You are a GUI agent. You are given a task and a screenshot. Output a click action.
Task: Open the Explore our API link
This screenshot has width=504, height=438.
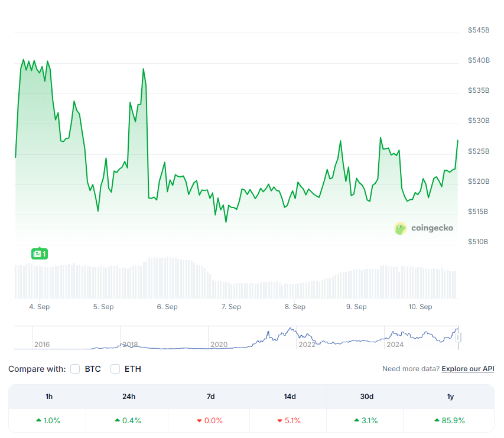click(468, 369)
